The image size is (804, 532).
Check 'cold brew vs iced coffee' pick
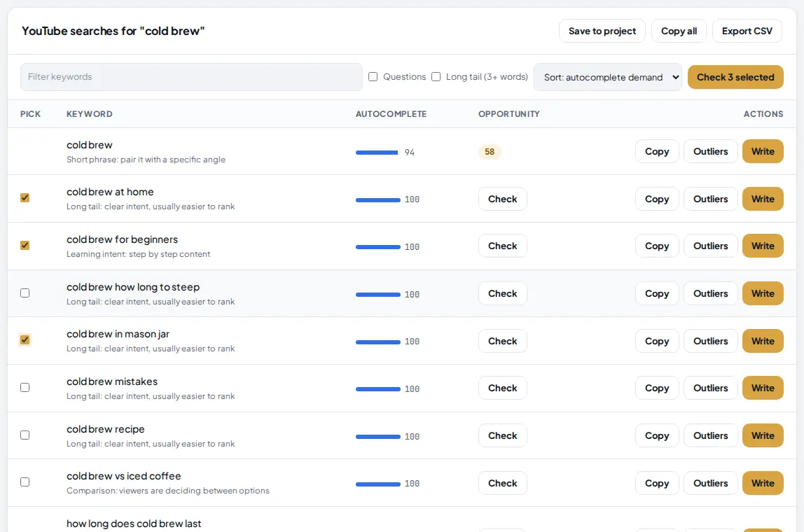pos(25,482)
